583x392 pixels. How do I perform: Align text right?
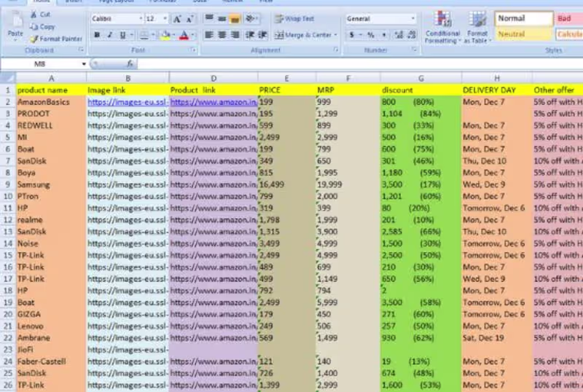pyautogui.click(x=235, y=35)
